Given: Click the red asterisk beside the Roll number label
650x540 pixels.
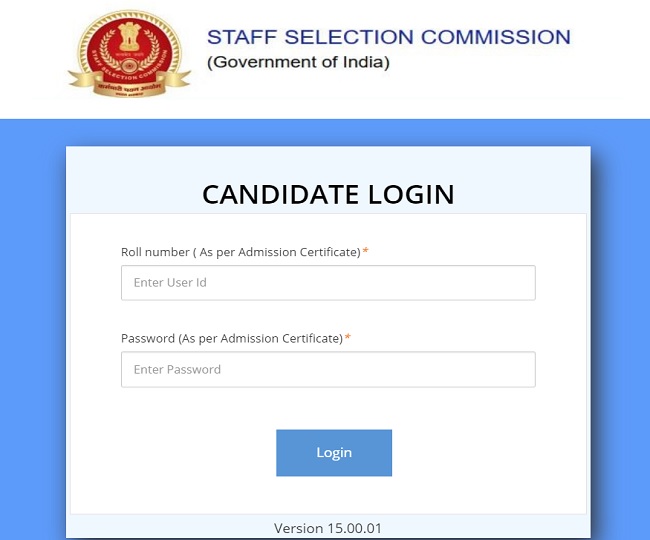Looking at the screenshot, I should click(366, 252).
